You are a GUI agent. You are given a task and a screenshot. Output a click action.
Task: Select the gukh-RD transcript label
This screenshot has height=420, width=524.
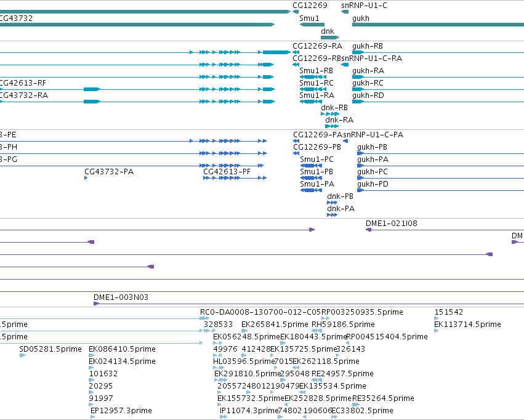(x=368, y=95)
